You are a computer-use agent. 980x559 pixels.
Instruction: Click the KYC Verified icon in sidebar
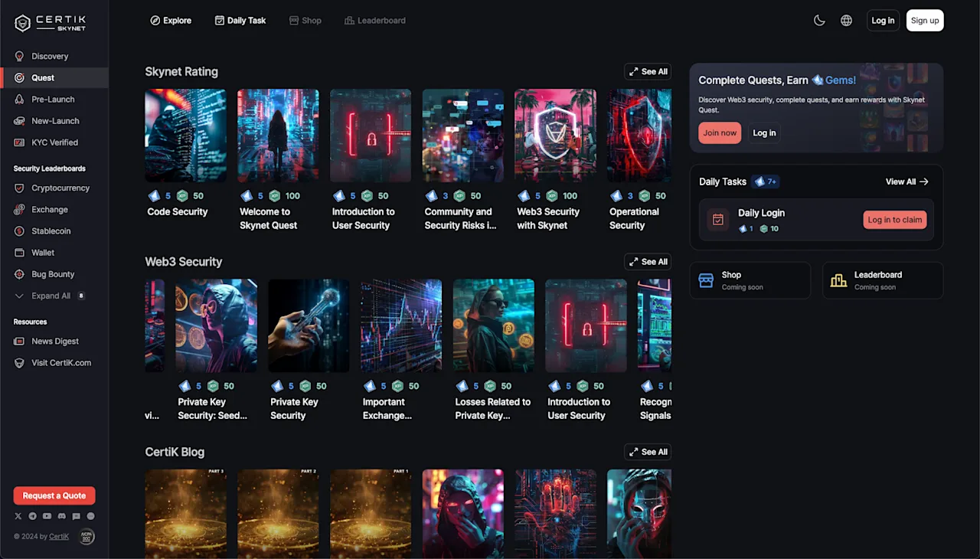[19, 142]
